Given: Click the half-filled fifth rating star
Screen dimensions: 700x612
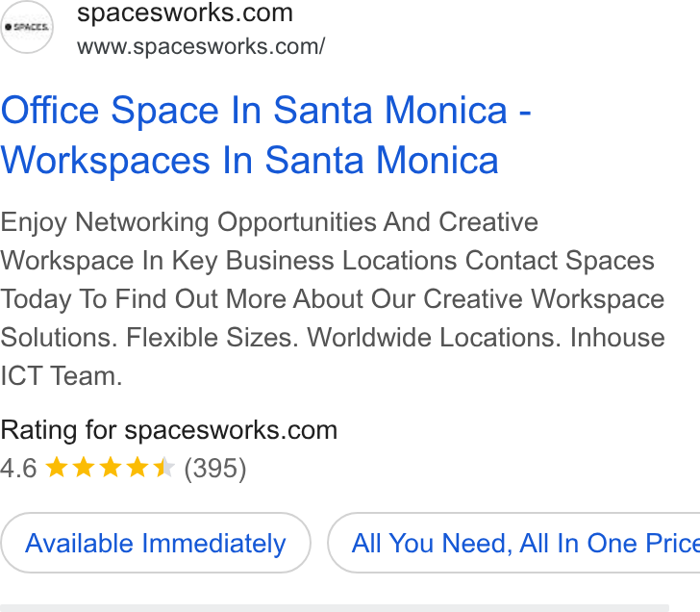Looking at the screenshot, I should coord(163,468).
